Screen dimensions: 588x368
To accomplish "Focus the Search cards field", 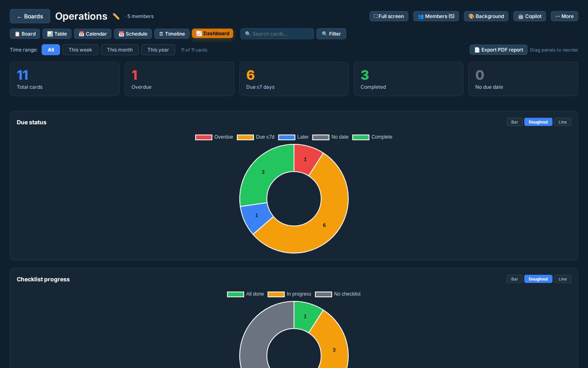I will (277, 34).
